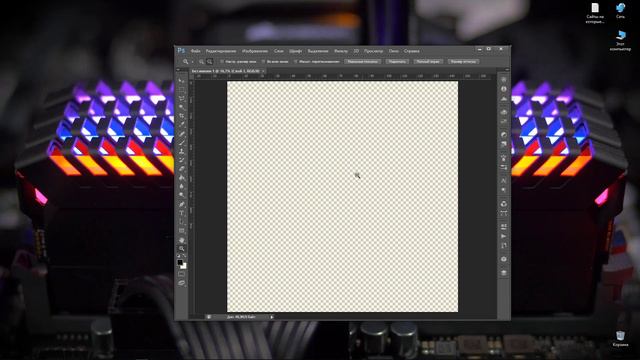Open the 'Корзина' recycle bin on desktop
This screenshot has height=360, width=640.
point(620,339)
